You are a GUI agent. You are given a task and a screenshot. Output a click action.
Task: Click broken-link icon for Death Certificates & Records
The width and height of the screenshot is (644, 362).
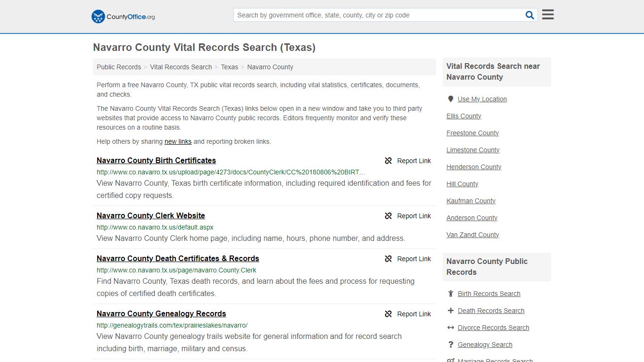pyautogui.click(x=388, y=259)
